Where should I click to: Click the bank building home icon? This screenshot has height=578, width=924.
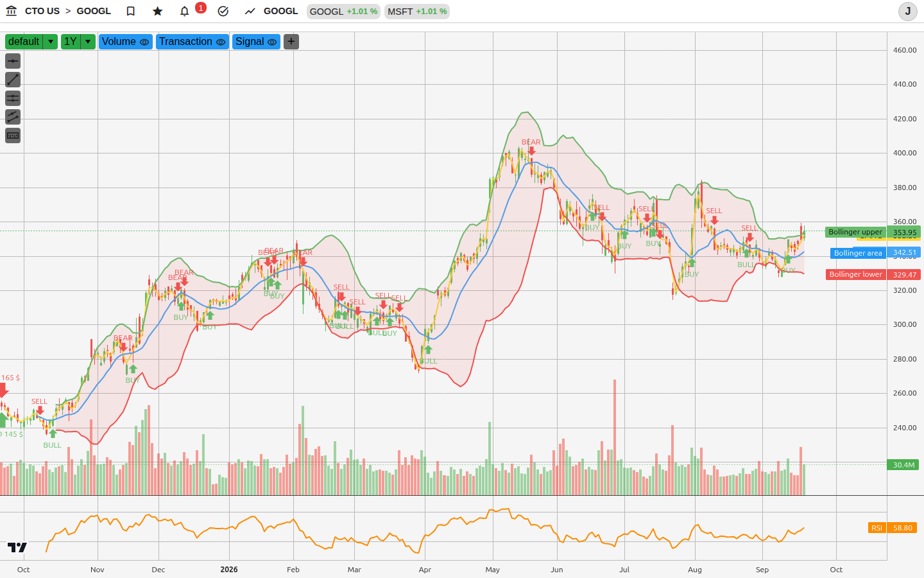(x=11, y=11)
